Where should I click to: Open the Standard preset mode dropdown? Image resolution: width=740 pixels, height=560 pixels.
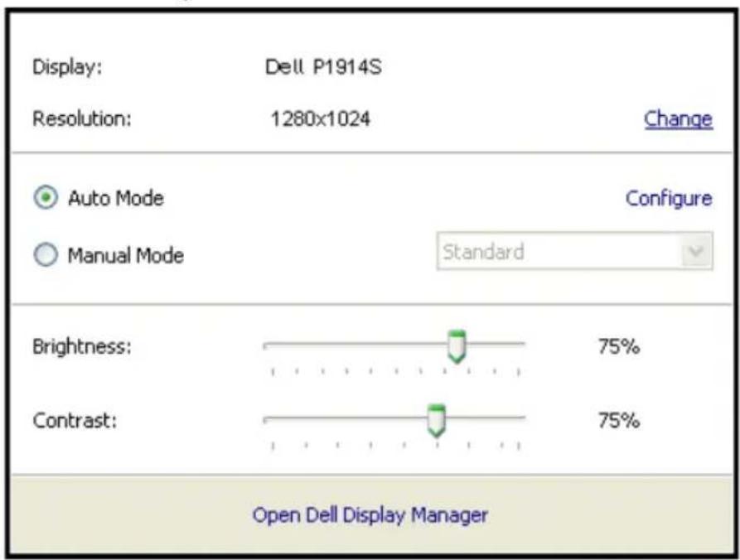coord(575,251)
